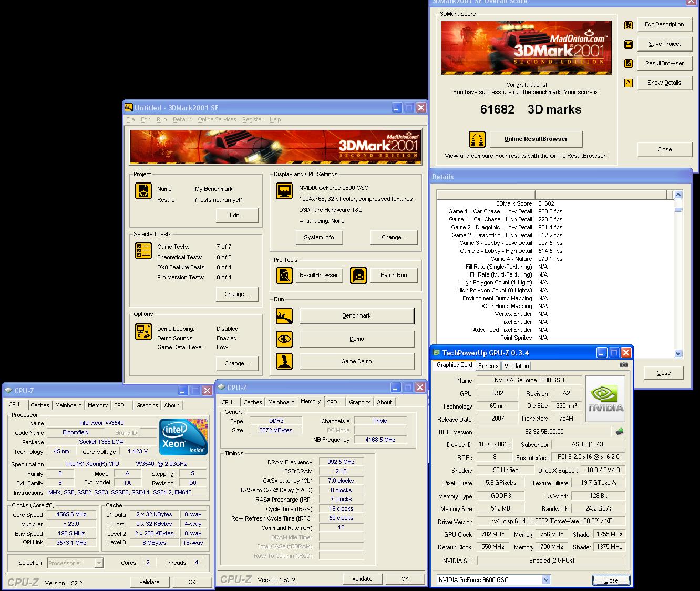This screenshot has height=591, width=700.
Task: Click Change button under Options section
Action: pos(237,363)
